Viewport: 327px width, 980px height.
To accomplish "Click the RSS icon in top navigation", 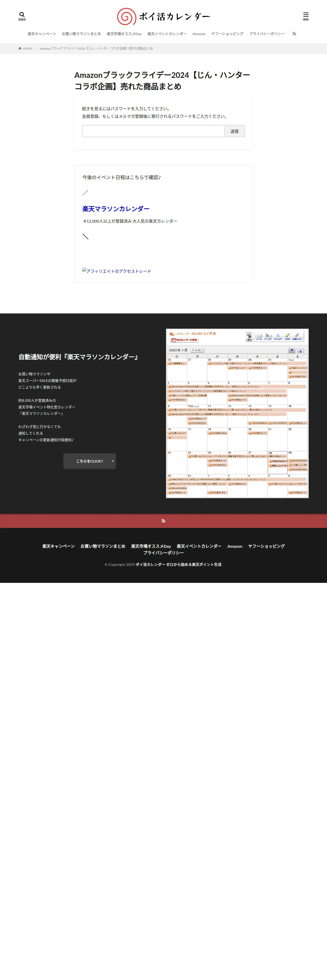I will click(x=294, y=34).
